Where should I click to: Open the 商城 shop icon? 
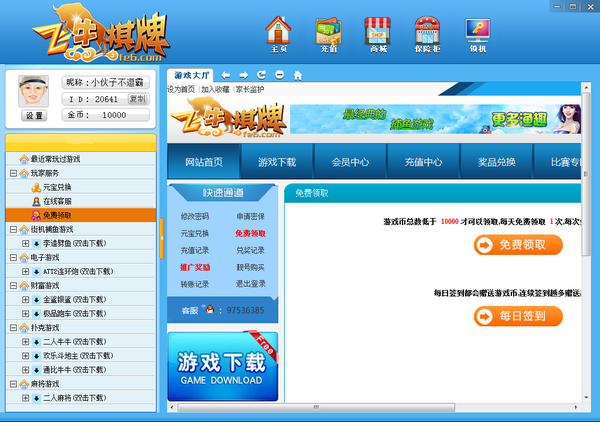pos(378,34)
